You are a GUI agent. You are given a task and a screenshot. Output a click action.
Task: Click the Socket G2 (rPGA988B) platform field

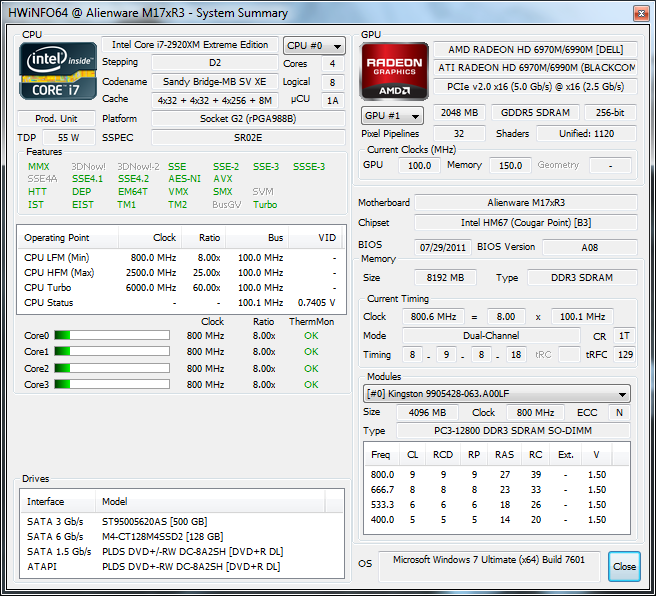[x=248, y=118]
